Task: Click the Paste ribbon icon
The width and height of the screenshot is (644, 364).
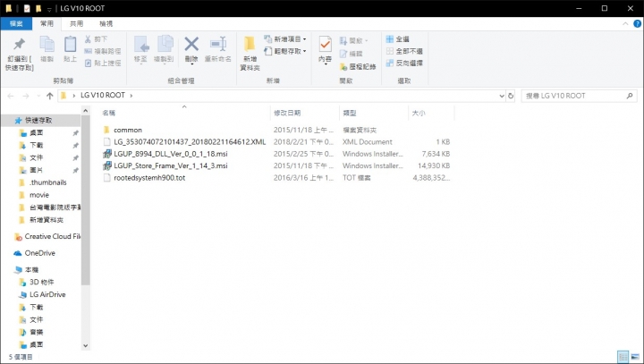Action: 71,49
